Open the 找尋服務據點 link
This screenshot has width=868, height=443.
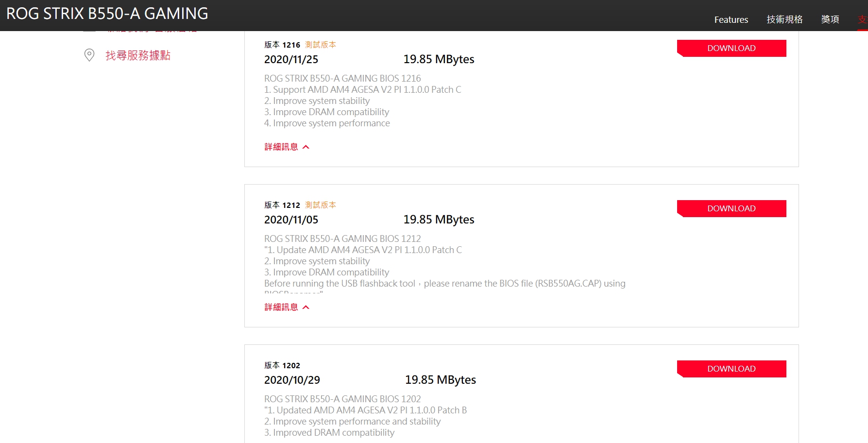coord(138,55)
